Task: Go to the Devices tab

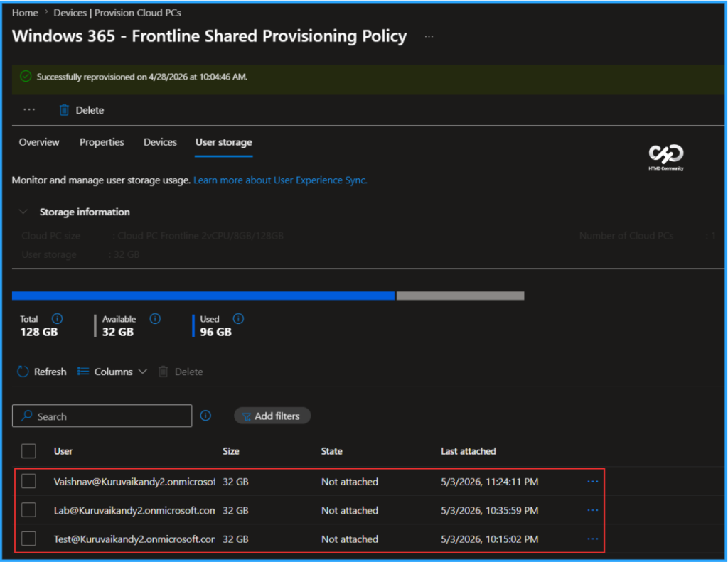Action: (x=160, y=142)
